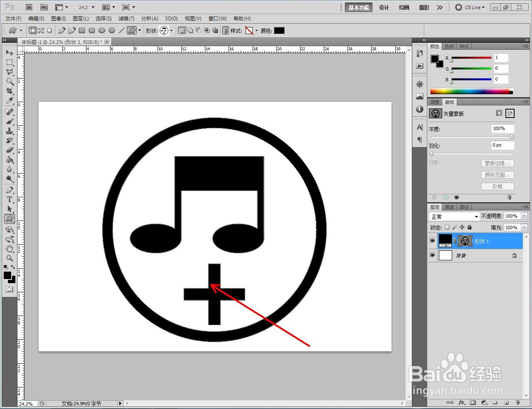
Task: Toggle lock transparent pixels
Action: [x=447, y=227]
